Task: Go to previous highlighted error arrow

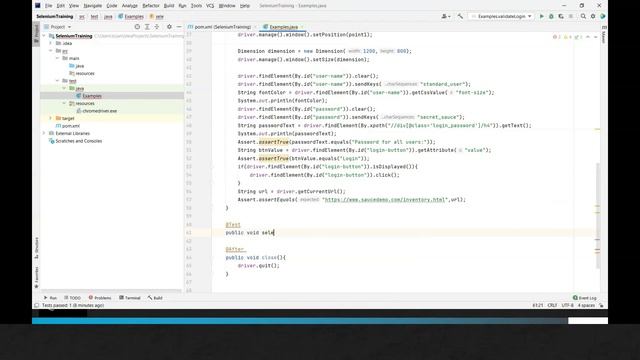Action: 588,37
